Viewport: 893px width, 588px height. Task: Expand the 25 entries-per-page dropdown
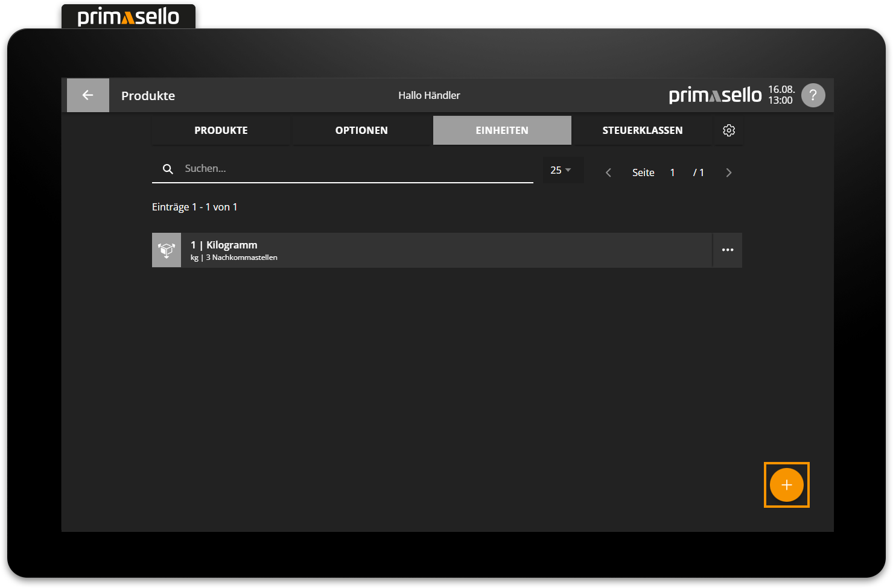pos(561,170)
